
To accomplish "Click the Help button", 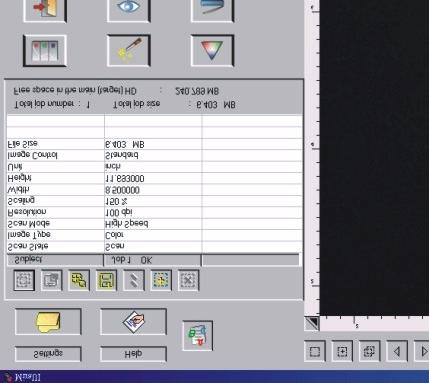I will [133, 354].
